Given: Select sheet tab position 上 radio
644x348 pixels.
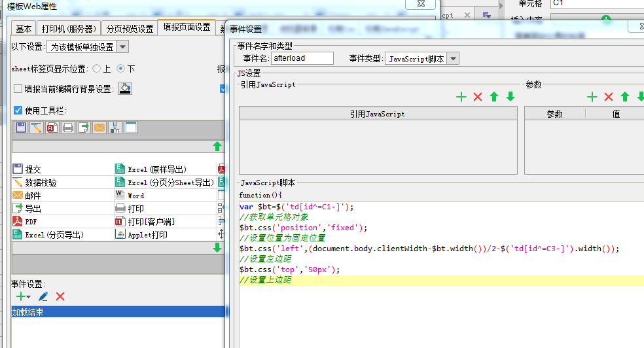Looking at the screenshot, I should 96,69.
